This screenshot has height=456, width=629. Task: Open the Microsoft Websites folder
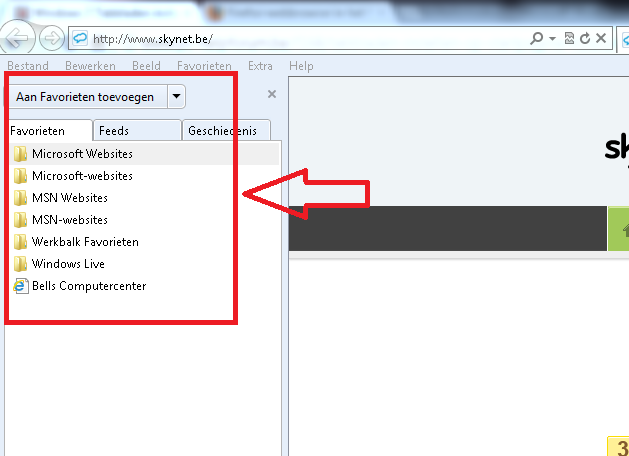click(144, 154)
